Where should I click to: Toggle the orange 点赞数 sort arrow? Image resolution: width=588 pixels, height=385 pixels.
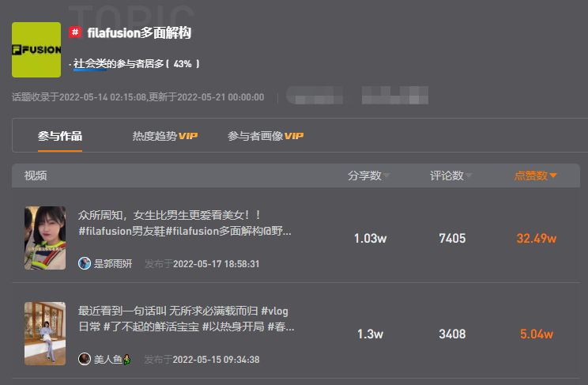pyautogui.click(x=552, y=176)
